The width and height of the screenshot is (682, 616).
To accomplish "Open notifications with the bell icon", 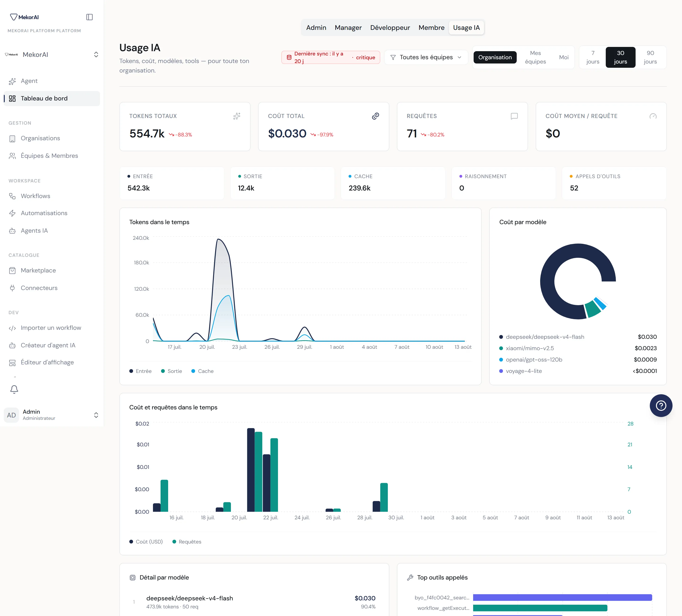I will (x=14, y=389).
